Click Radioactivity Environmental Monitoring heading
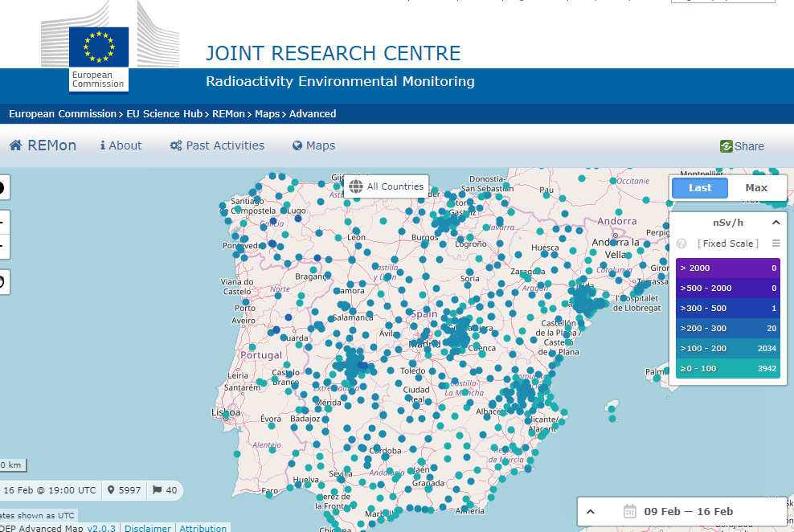The width and height of the screenshot is (794, 532). click(340, 81)
